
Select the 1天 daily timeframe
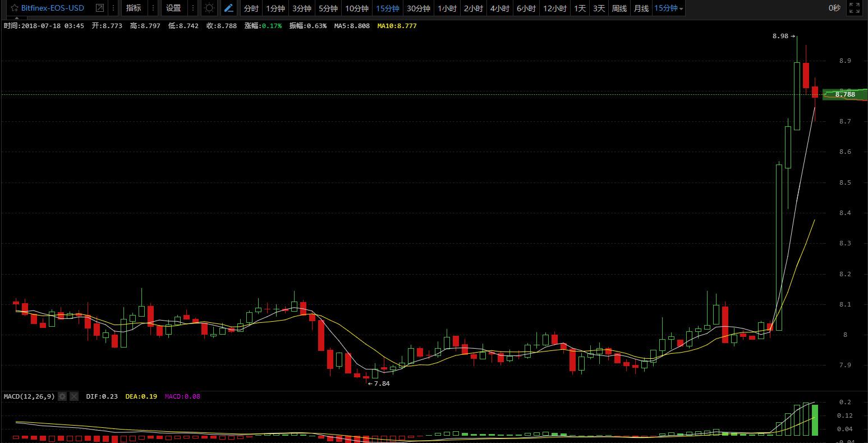(x=580, y=8)
